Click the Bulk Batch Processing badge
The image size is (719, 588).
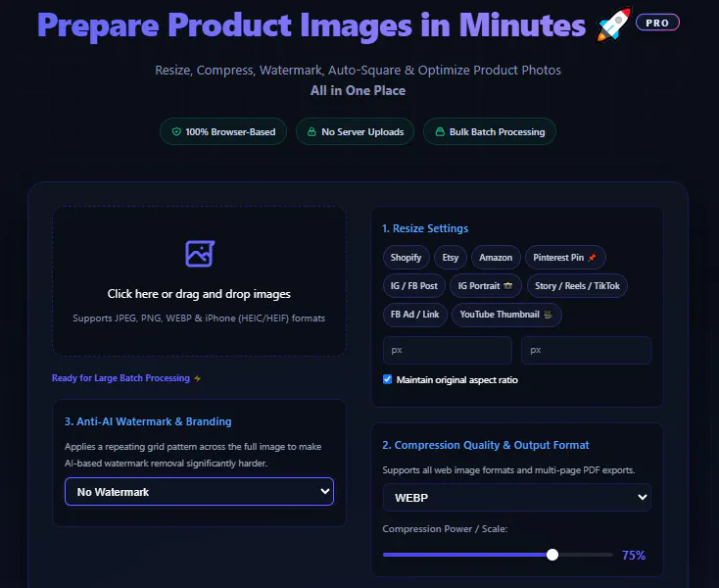pos(489,132)
